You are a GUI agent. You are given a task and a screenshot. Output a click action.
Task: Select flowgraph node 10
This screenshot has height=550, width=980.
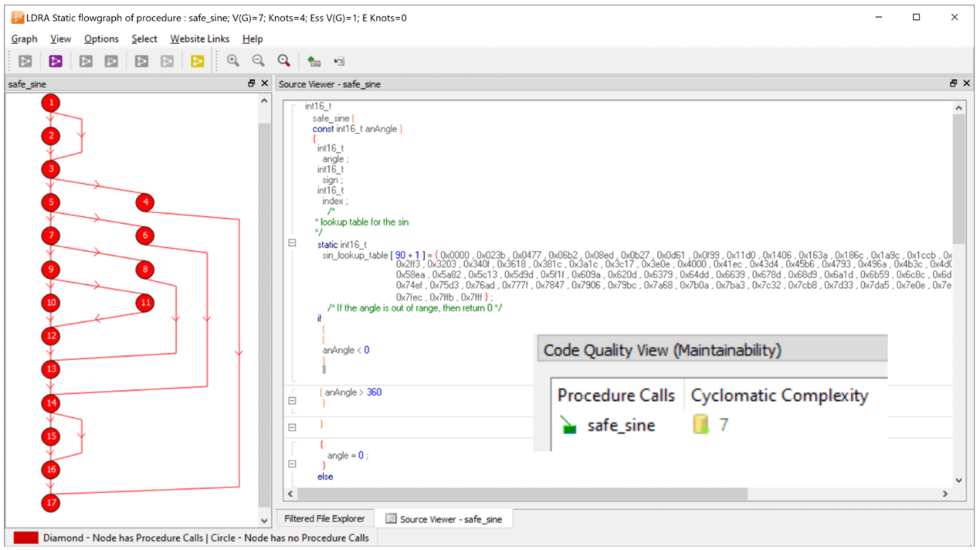click(50, 303)
